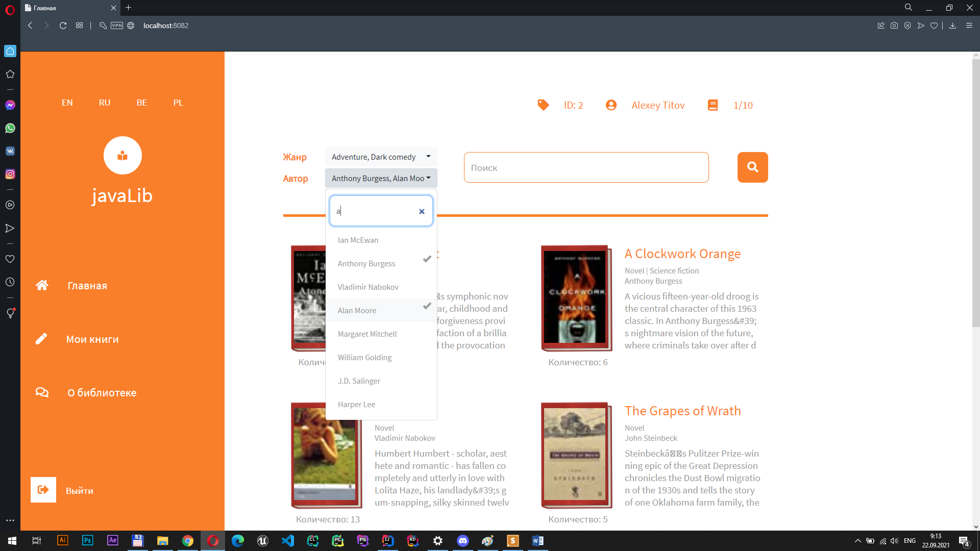
Task: Collapse the Автор author dropdown
Action: (x=381, y=178)
